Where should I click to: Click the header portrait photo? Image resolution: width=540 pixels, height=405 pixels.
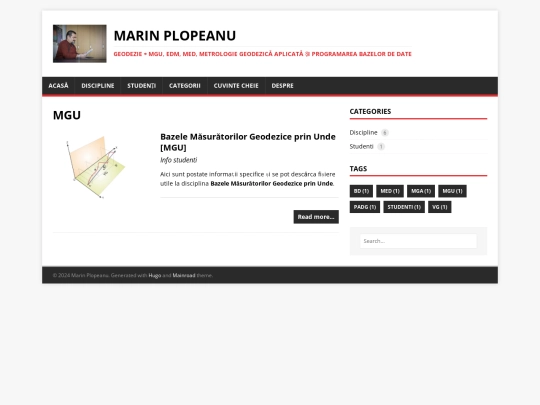pyautogui.click(x=80, y=44)
